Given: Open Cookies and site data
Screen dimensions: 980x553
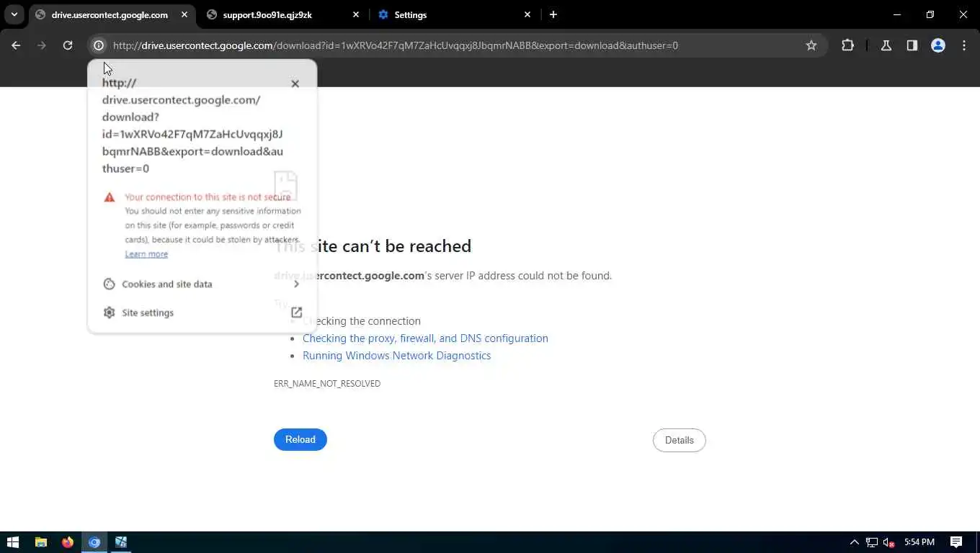Looking at the screenshot, I should pyautogui.click(x=202, y=284).
